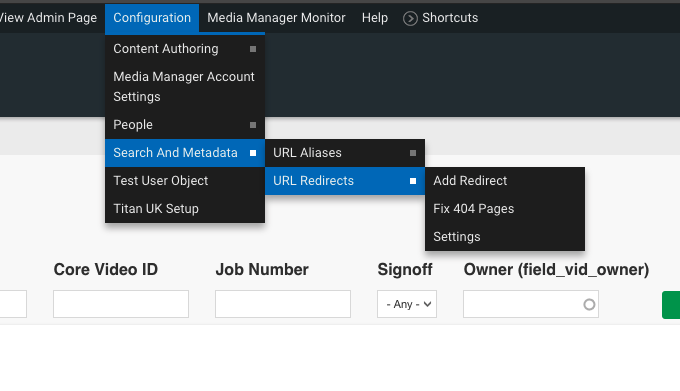Viewport: 680px width, 391px height.
Task: Select URL Aliases submenu item
Action: [345, 153]
